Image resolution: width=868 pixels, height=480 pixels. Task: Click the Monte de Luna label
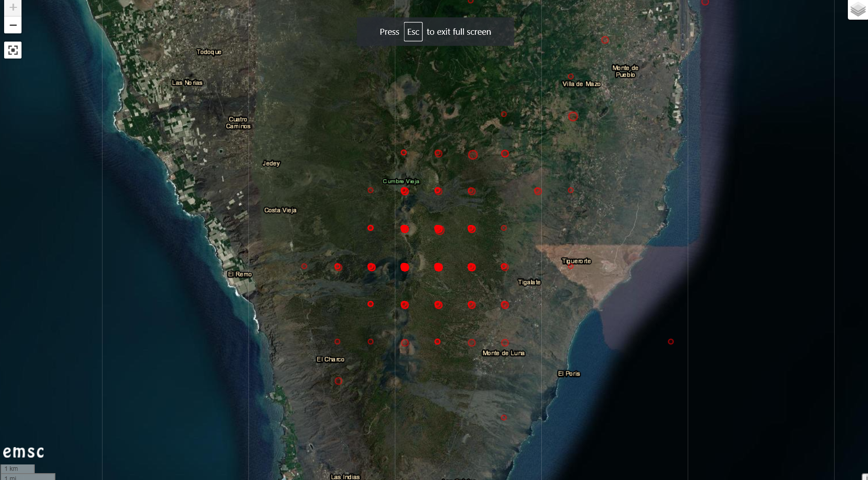coord(503,353)
